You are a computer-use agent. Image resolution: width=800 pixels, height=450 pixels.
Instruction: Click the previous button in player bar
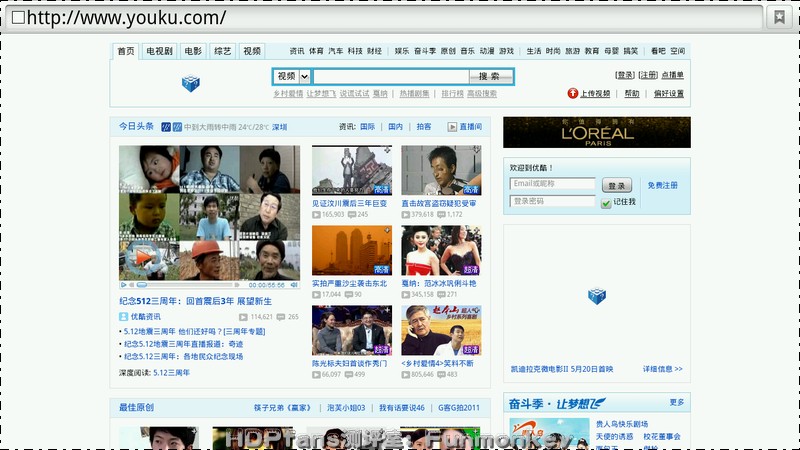click(x=132, y=285)
